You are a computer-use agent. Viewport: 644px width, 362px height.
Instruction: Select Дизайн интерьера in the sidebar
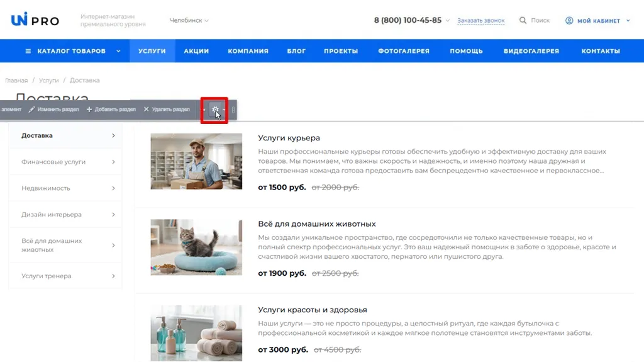coord(52,215)
